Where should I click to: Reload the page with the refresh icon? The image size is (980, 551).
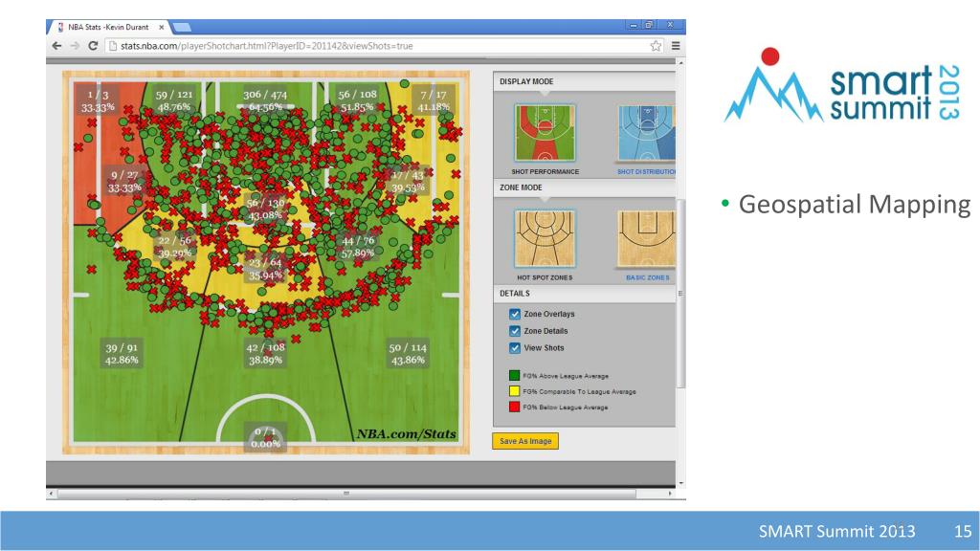[93, 46]
